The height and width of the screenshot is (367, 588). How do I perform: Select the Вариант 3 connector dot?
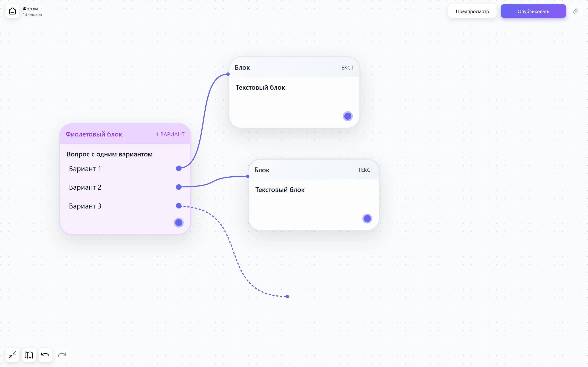179,206
